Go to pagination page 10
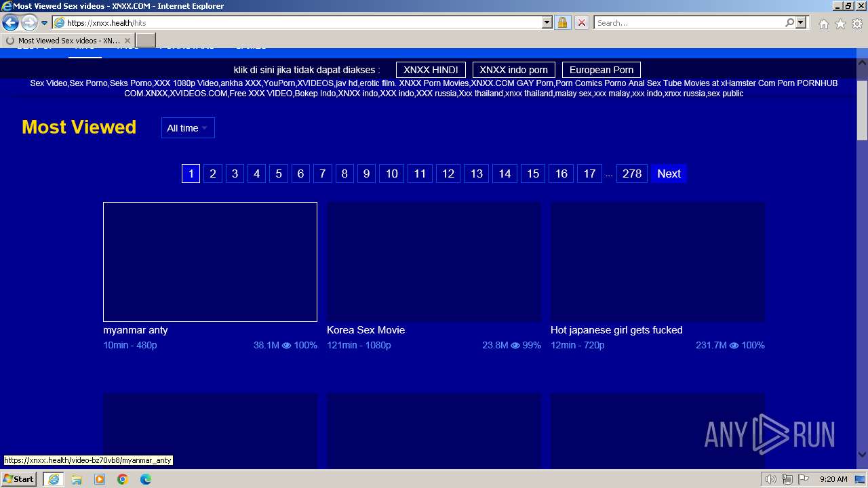 point(392,174)
